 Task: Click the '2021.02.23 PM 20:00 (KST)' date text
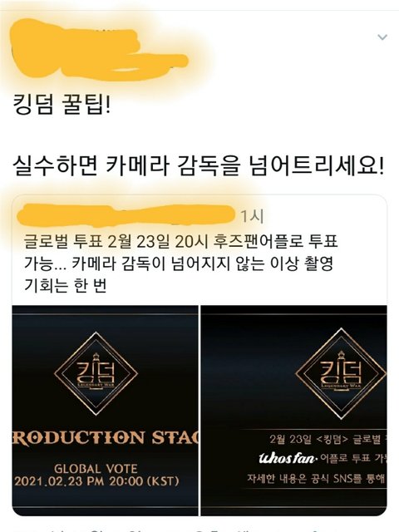point(96,481)
